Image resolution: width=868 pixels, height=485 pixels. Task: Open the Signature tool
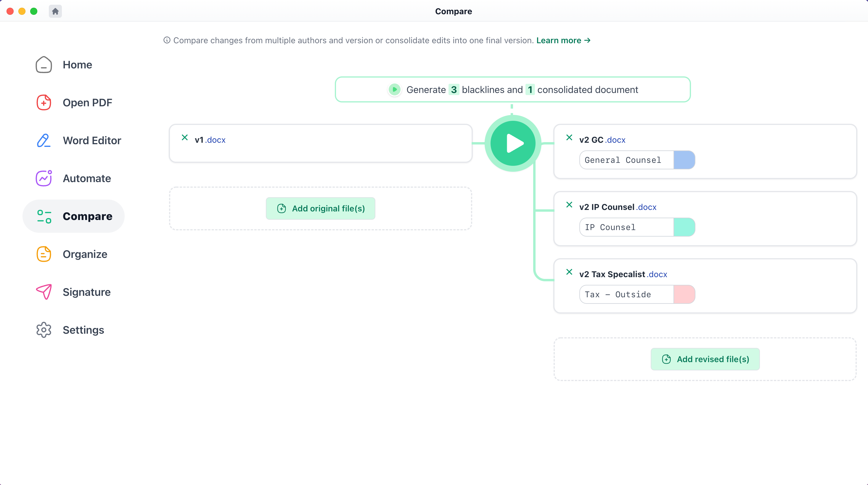coord(87,292)
